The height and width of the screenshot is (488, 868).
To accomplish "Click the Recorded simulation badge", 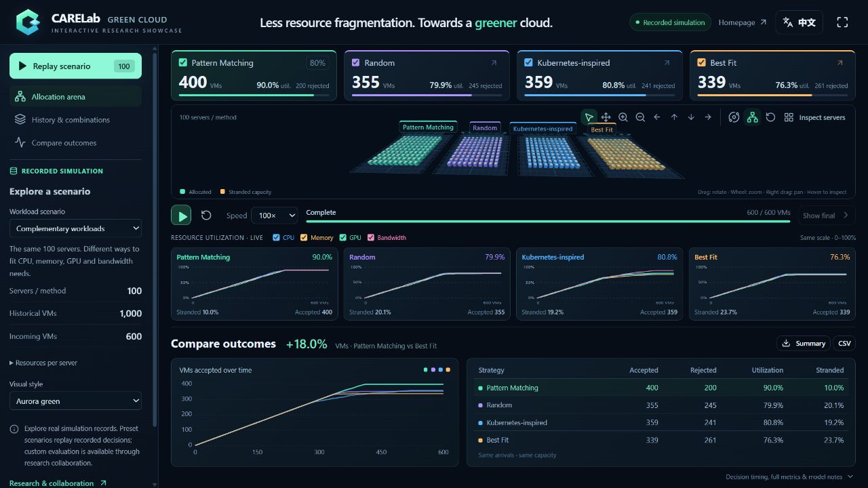I will [x=670, y=22].
